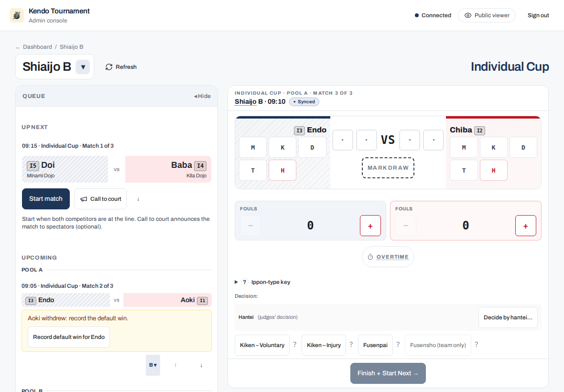
Task: Click Decide by hantei button
Action: point(508,317)
